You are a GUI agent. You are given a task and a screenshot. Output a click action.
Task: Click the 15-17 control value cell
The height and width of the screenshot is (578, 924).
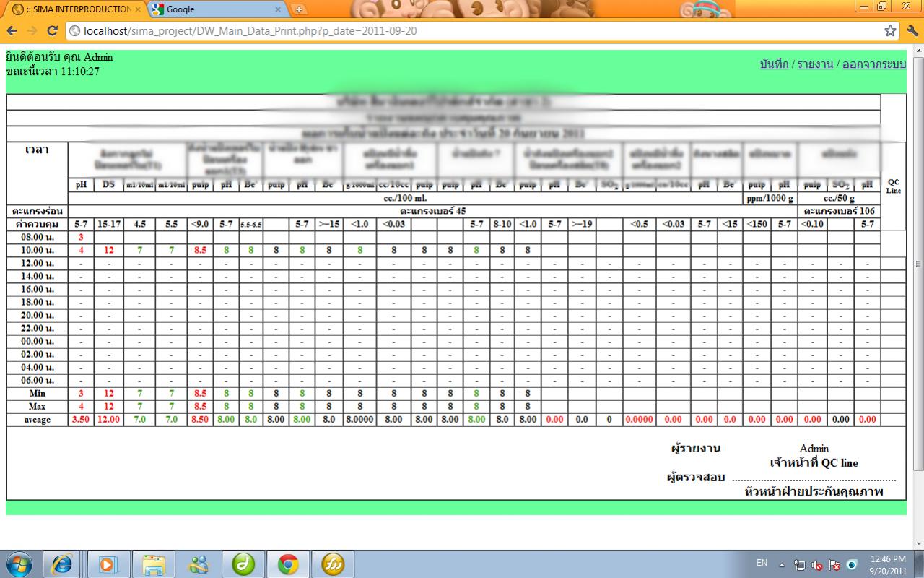[x=109, y=224]
